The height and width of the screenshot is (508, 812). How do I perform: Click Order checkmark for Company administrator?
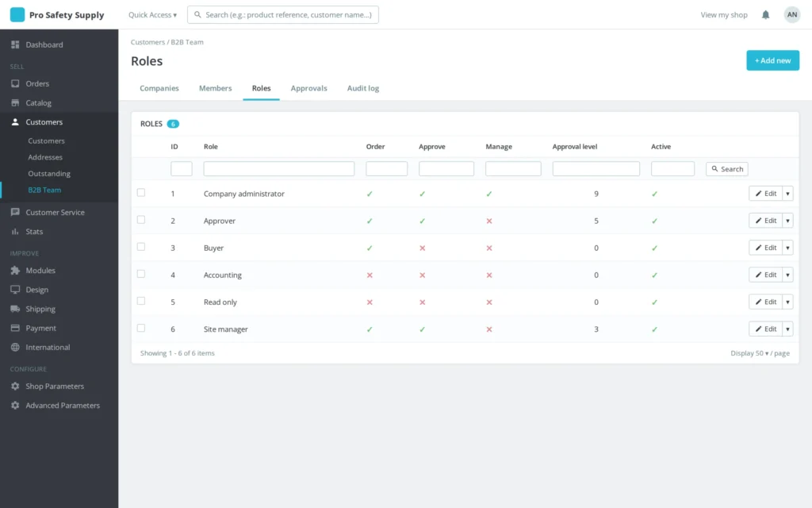click(x=370, y=194)
